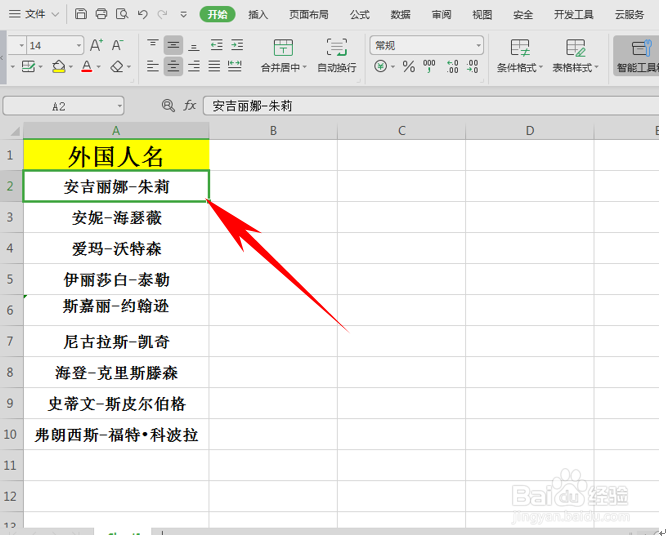This screenshot has height=540, width=668.
Task: Switch to the 公式 tab
Action: pos(360,14)
